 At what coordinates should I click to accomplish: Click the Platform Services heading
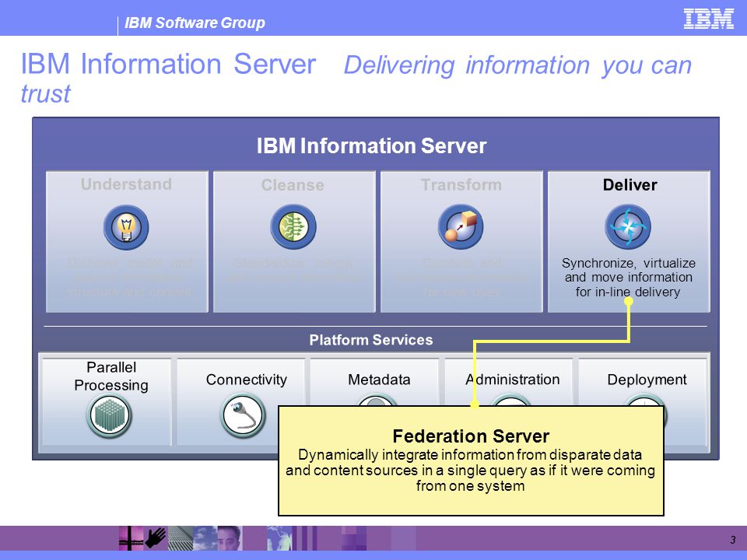pyautogui.click(x=370, y=340)
